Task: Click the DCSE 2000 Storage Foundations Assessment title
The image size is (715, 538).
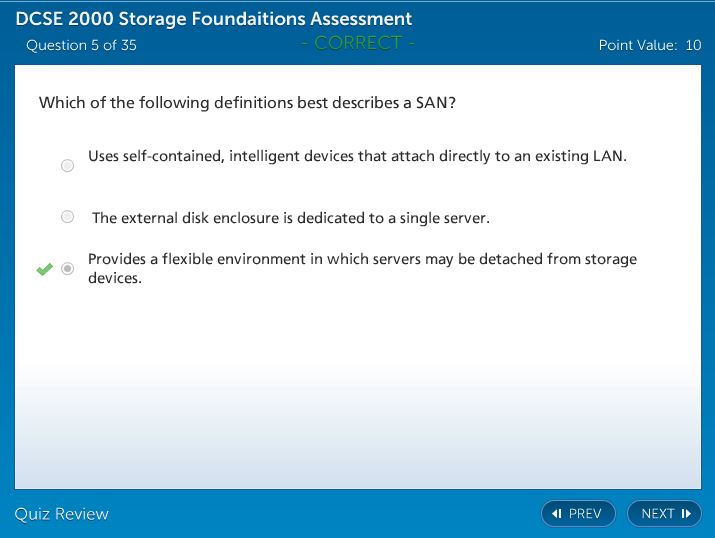Action: point(213,19)
